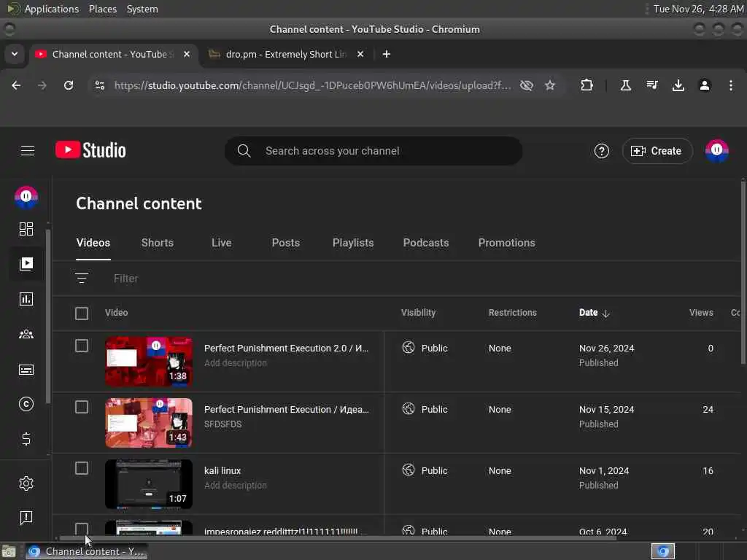The image size is (747, 560).
Task: Open the Applications menu
Action: coord(52,9)
